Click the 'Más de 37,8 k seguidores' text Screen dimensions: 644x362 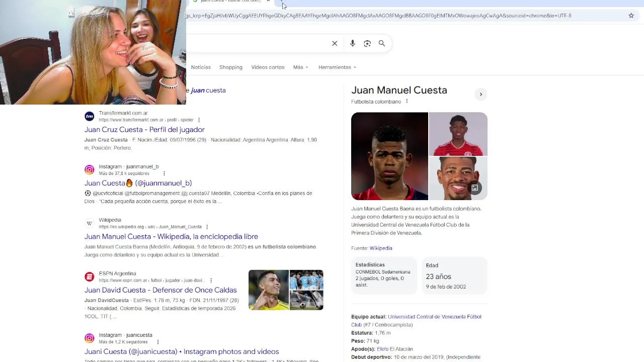click(x=124, y=173)
